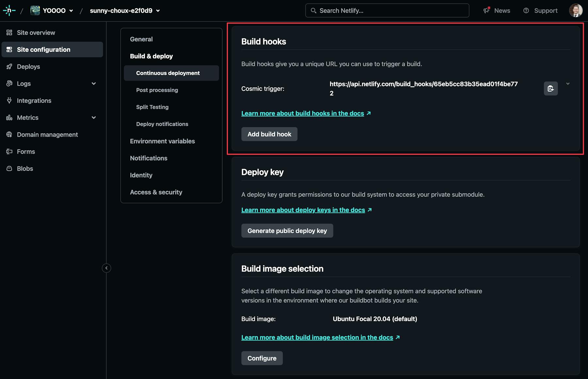The image size is (588, 379).
Task: Open the YOOOO team dropdown
Action: pos(71,10)
